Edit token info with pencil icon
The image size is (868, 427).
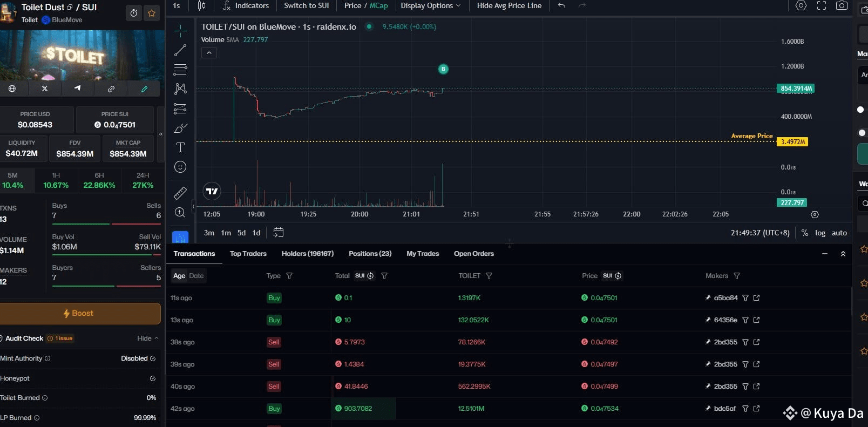pos(144,89)
